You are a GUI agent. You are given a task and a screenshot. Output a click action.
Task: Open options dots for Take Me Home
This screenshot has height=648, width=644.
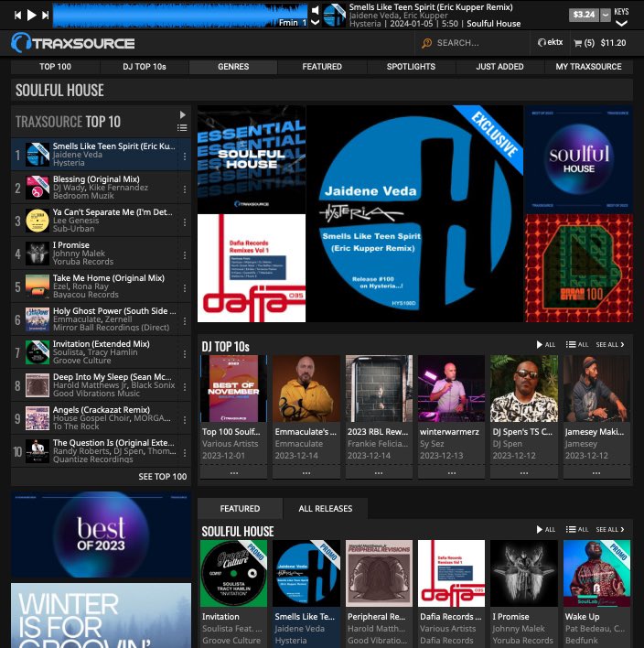184,288
